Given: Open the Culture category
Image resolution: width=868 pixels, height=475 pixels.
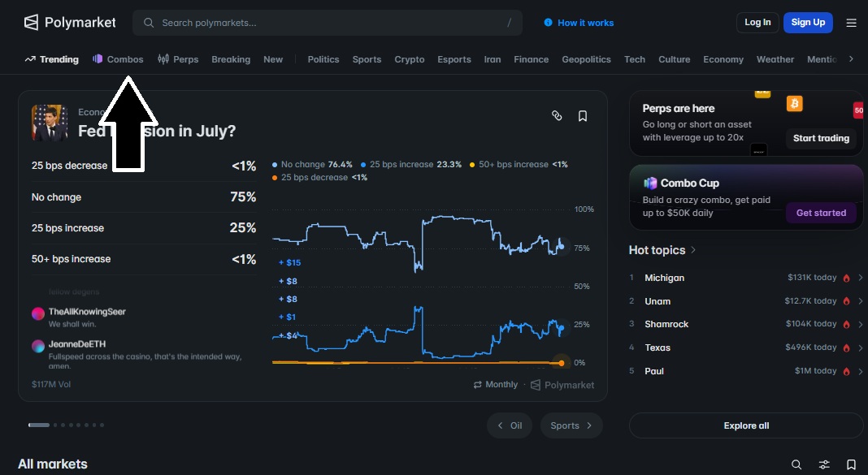Looking at the screenshot, I should 675,59.
